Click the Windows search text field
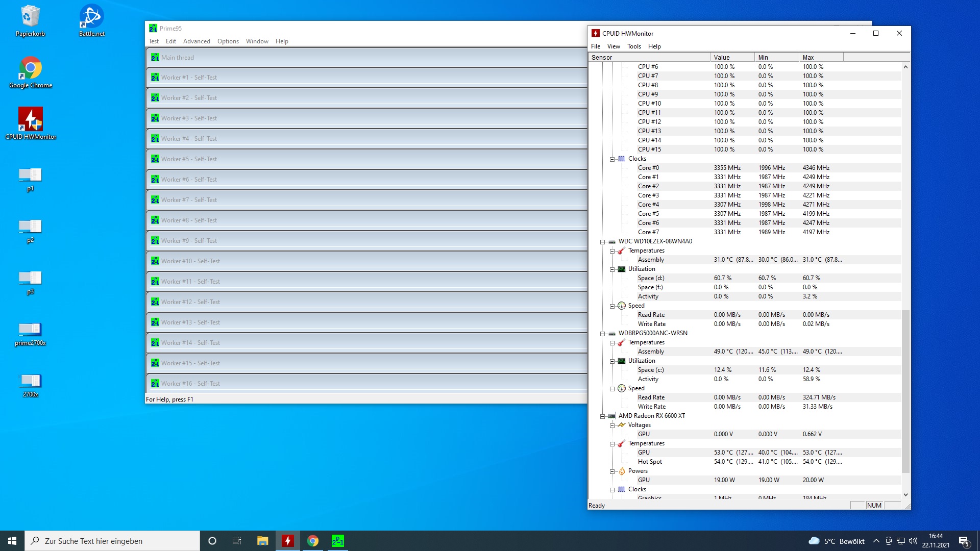Viewport: 980px width, 551px height. pos(117,541)
